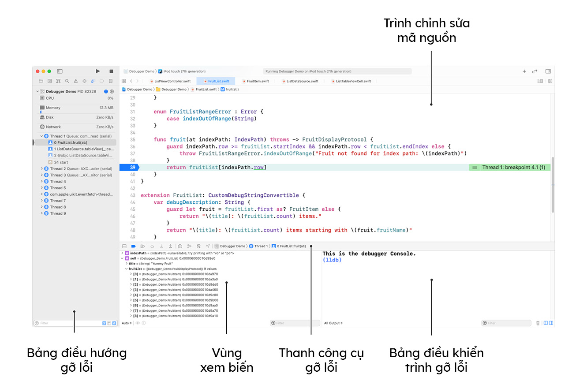Select the 24 start stack frame
Screen dimensions: 587x392
58,162
